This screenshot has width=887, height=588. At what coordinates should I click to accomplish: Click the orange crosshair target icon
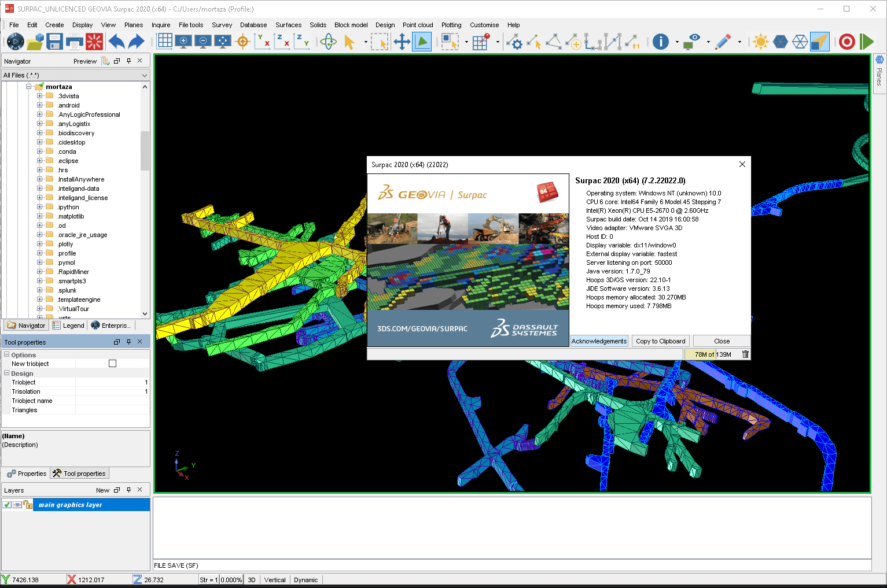[x=243, y=42]
